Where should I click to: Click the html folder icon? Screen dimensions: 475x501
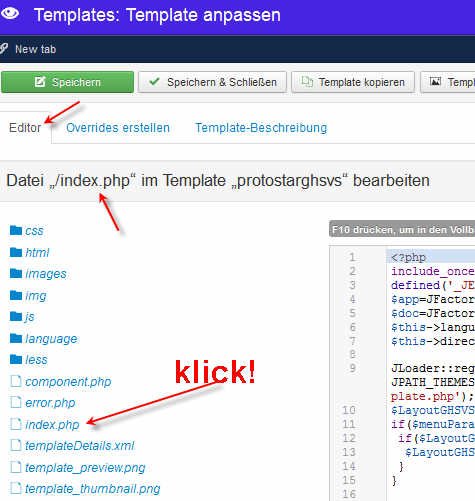[16, 252]
